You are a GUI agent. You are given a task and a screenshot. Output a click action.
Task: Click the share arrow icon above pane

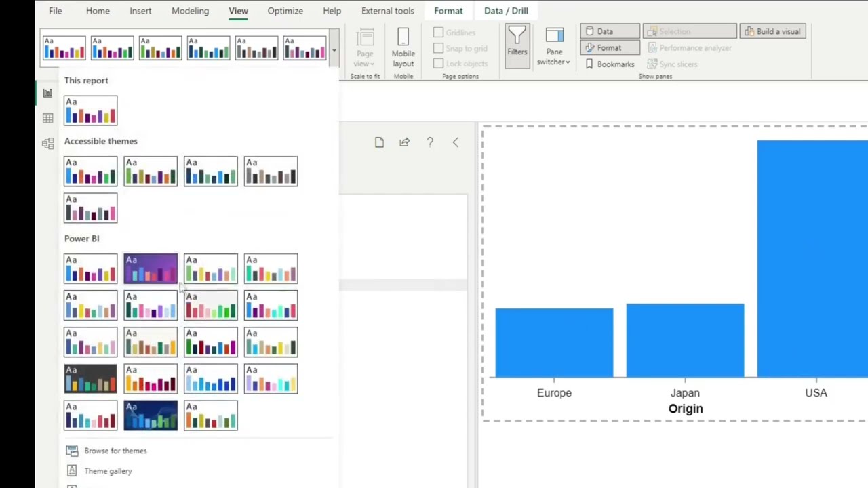point(404,142)
